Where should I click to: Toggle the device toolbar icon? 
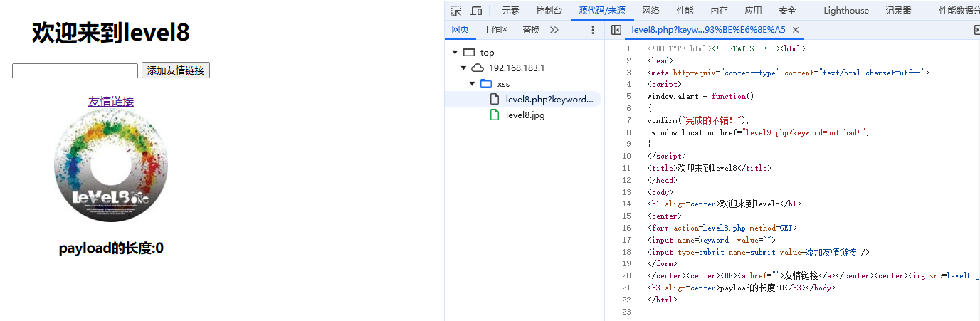coord(476,11)
